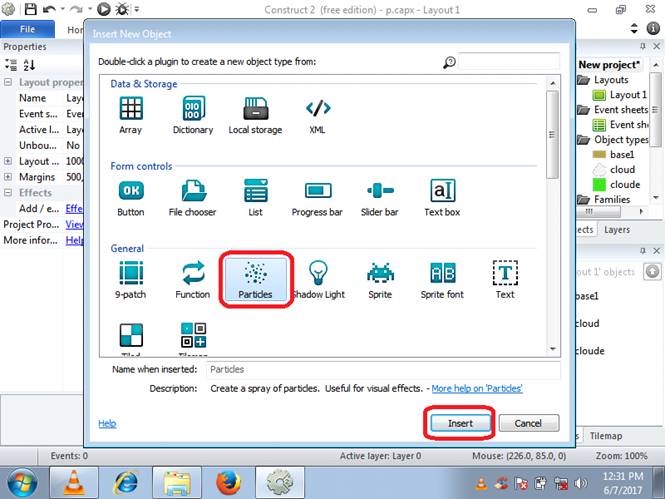Click alphabetical sort icon in Properties
Viewport: 665px width, 499px height.
[29, 65]
